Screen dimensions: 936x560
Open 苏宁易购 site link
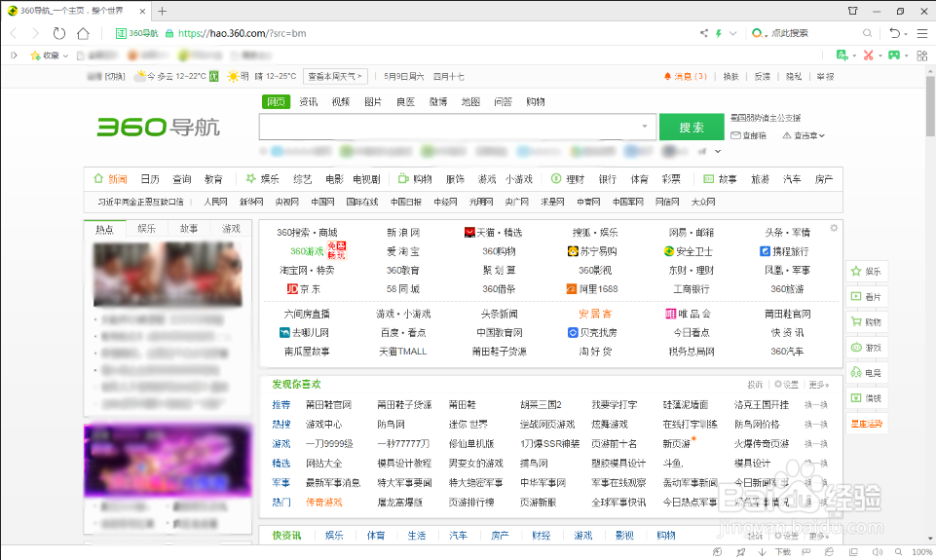click(x=592, y=251)
